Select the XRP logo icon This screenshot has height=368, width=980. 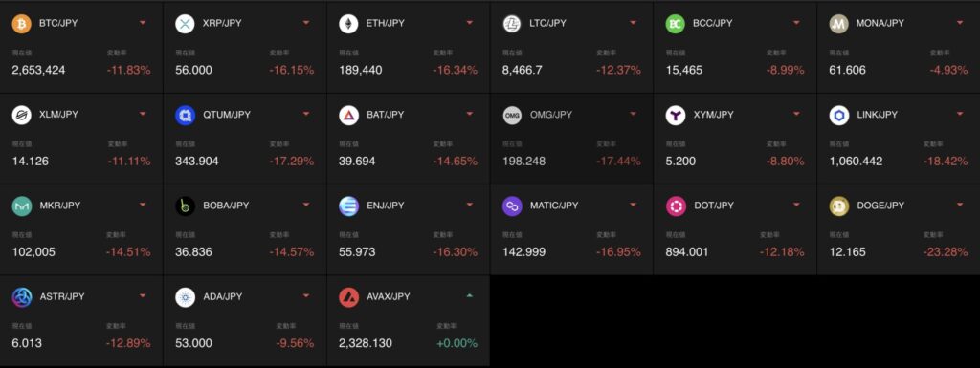(185, 24)
